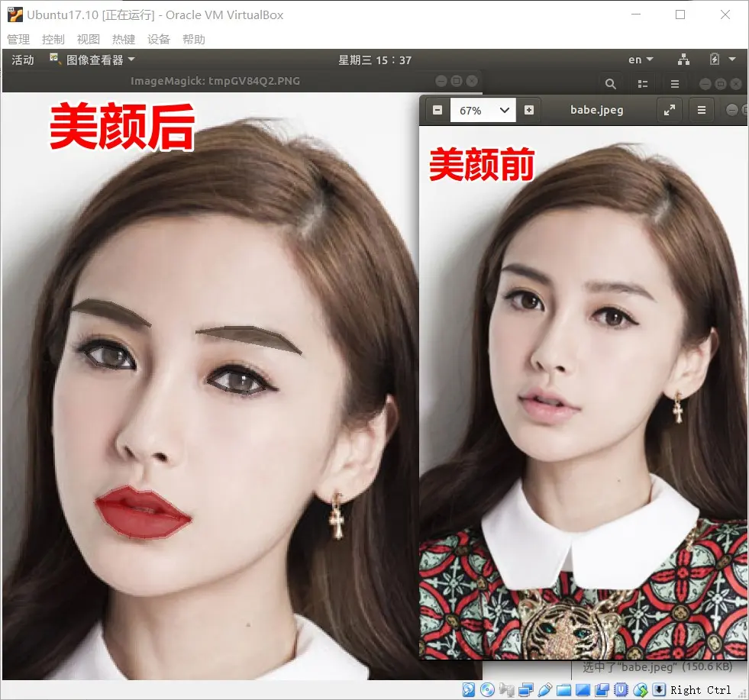The image size is (749, 700).
Task: Click the USB devices icon in VirtualBox status bar
Action: tap(544, 689)
